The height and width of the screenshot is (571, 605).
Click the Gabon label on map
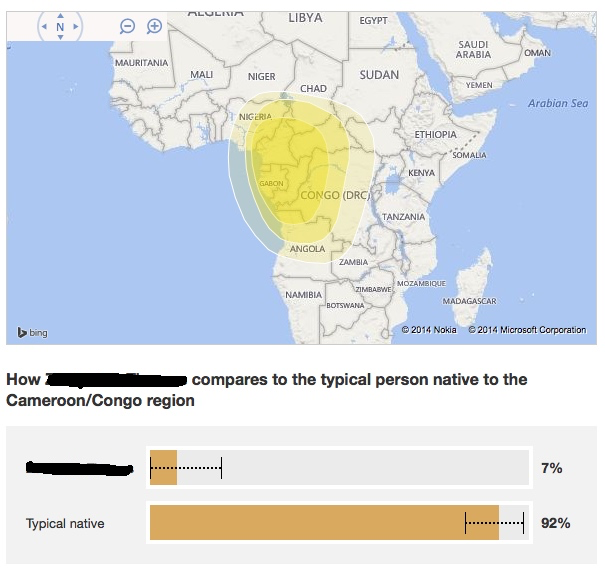click(271, 184)
